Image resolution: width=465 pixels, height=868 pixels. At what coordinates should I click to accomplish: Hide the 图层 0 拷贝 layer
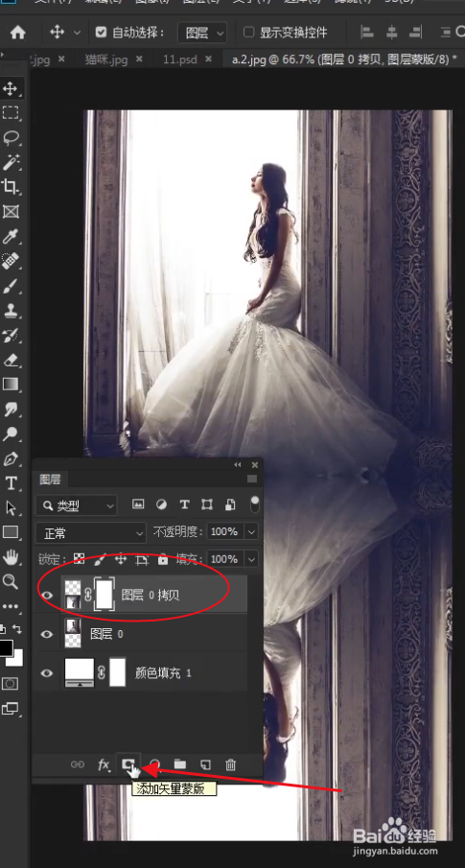click(47, 595)
